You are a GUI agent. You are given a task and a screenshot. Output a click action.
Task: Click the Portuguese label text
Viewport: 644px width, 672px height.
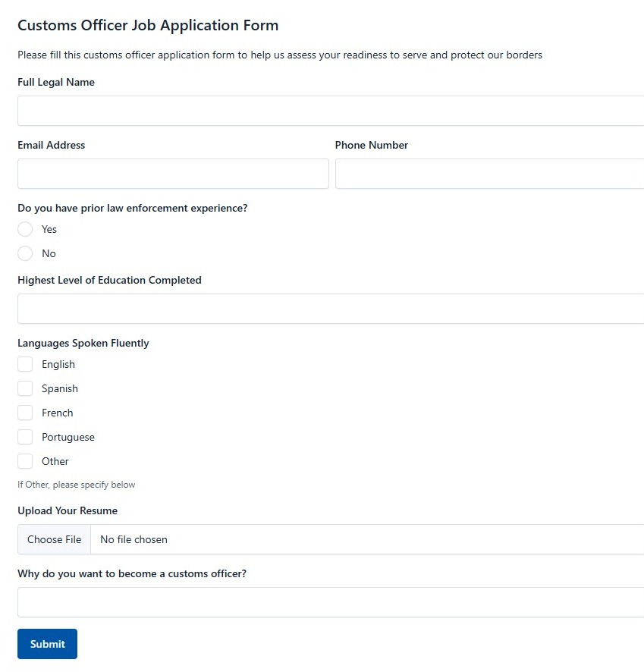point(68,437)
